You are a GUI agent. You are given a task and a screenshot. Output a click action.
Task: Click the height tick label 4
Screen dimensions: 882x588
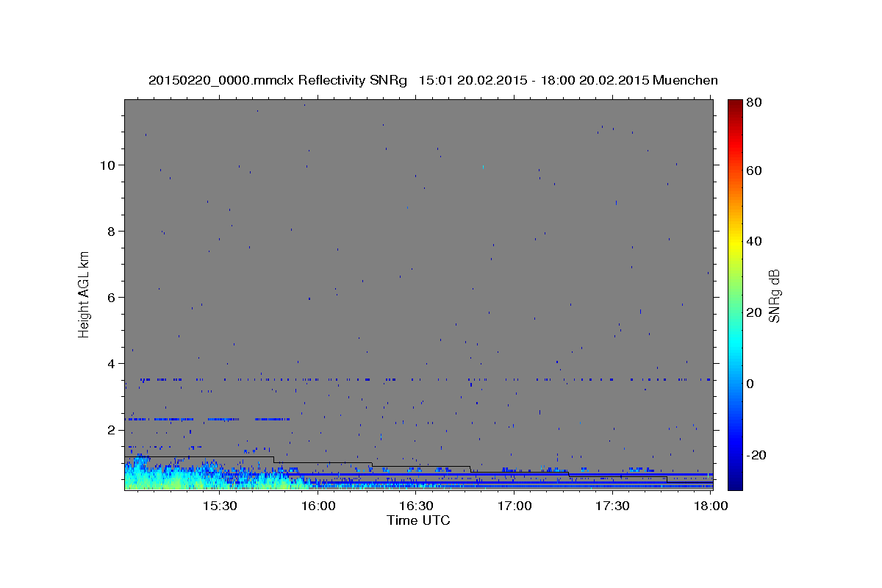coord(112,363)
